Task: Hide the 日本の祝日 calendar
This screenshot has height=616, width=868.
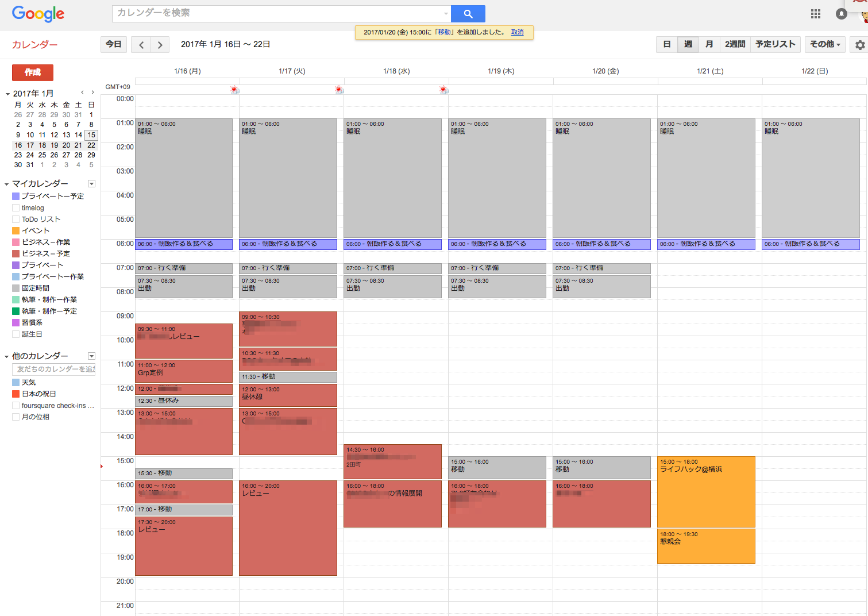Action: click(16, 394)
